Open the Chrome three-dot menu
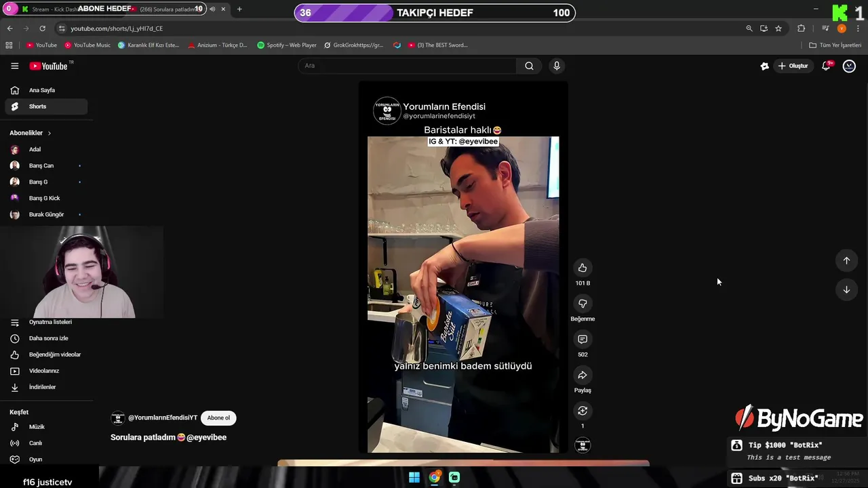The height and width of the screenshot is (488, 868). pyautogui.click(x=857, y=28)
